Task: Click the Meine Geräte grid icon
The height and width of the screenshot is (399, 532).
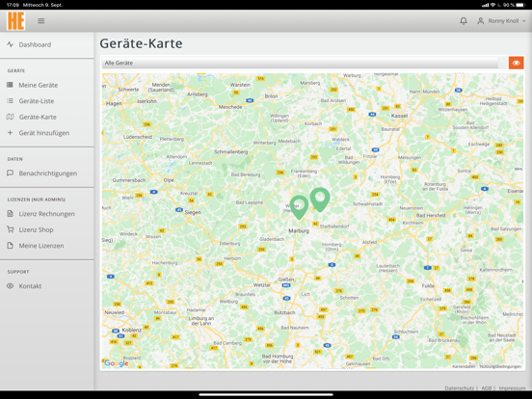Action: [11, 85]
